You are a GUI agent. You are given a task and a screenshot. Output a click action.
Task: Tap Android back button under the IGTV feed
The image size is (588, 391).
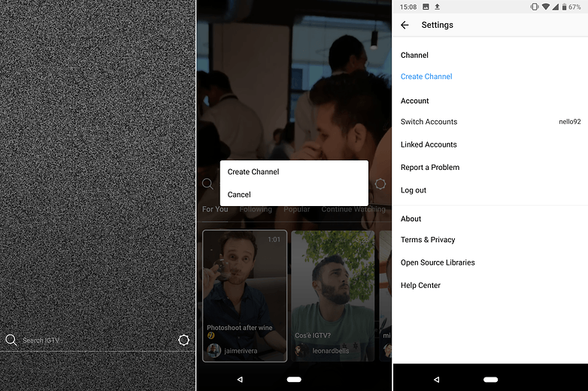point(240,380)
